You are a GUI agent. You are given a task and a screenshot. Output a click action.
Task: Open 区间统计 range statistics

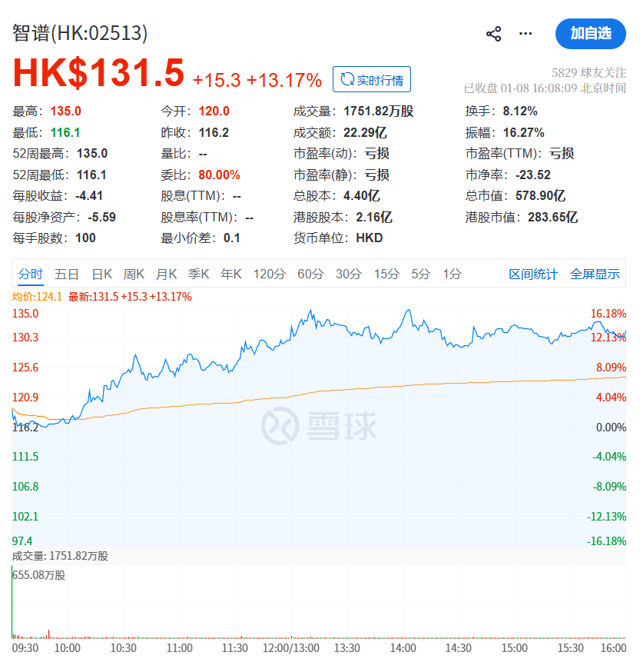click(533, 274)
